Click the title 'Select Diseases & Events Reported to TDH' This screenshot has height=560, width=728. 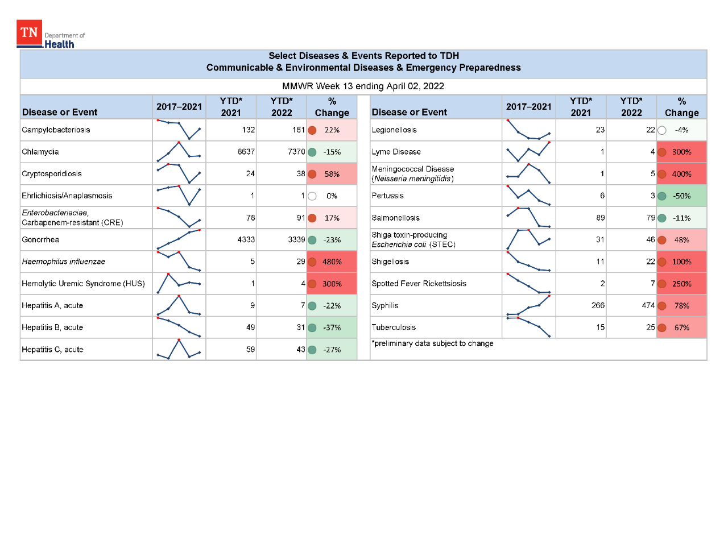click(364, 56)
